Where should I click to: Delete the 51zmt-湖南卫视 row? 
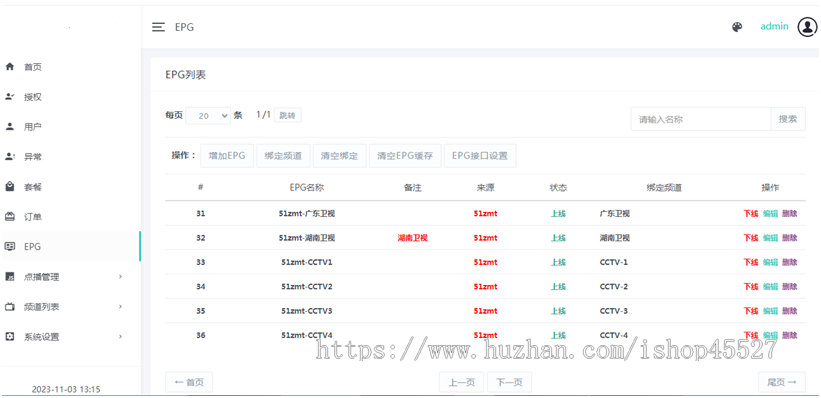[790, 238]
